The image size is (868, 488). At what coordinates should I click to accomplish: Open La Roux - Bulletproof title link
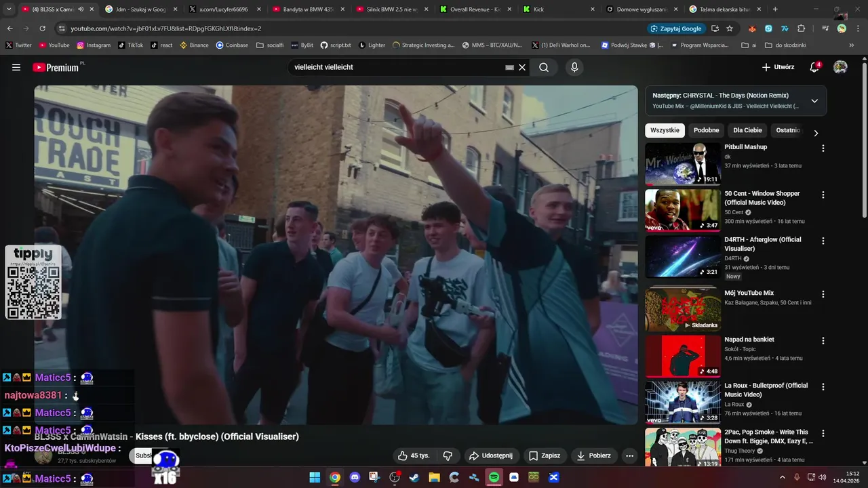pos(766,390)
